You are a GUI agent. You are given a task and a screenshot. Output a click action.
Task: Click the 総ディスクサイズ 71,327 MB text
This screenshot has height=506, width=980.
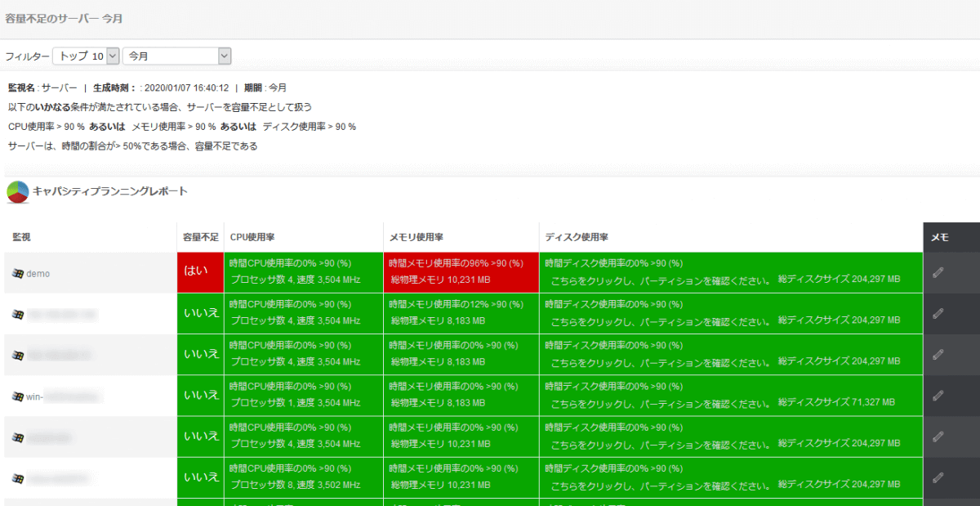click(836, 402)
